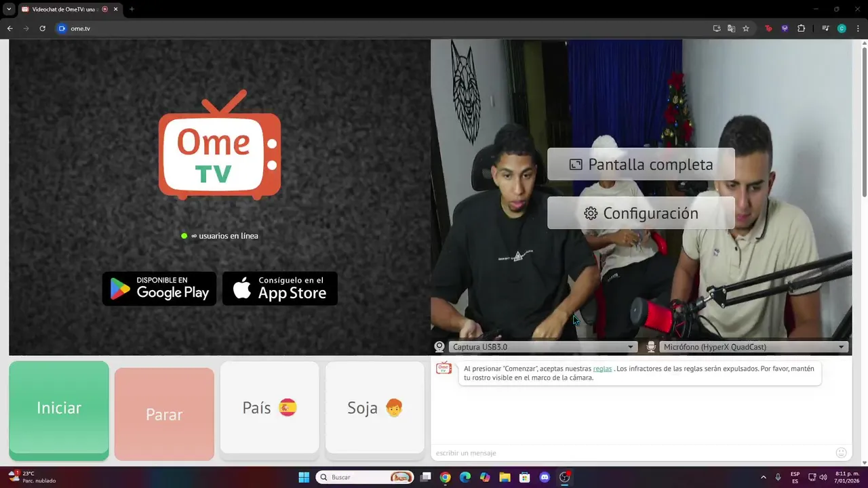Open the Google Play store badge

click(159, 289)
